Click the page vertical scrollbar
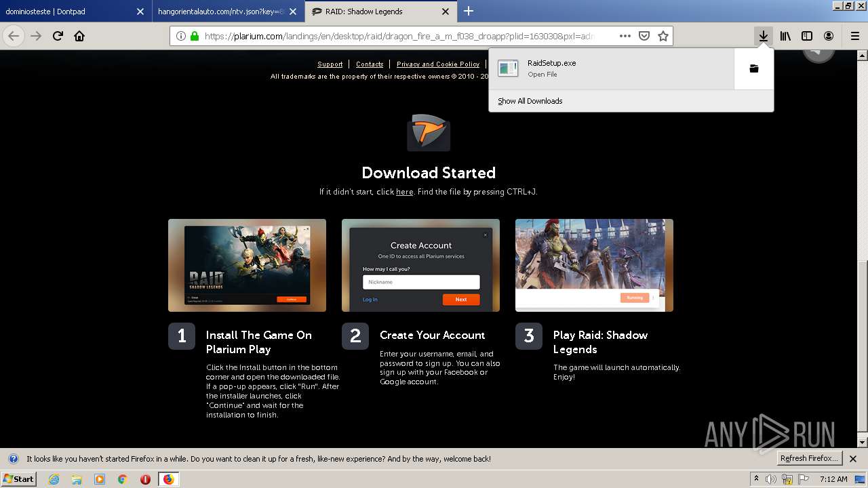 click(x=862, y=346)
